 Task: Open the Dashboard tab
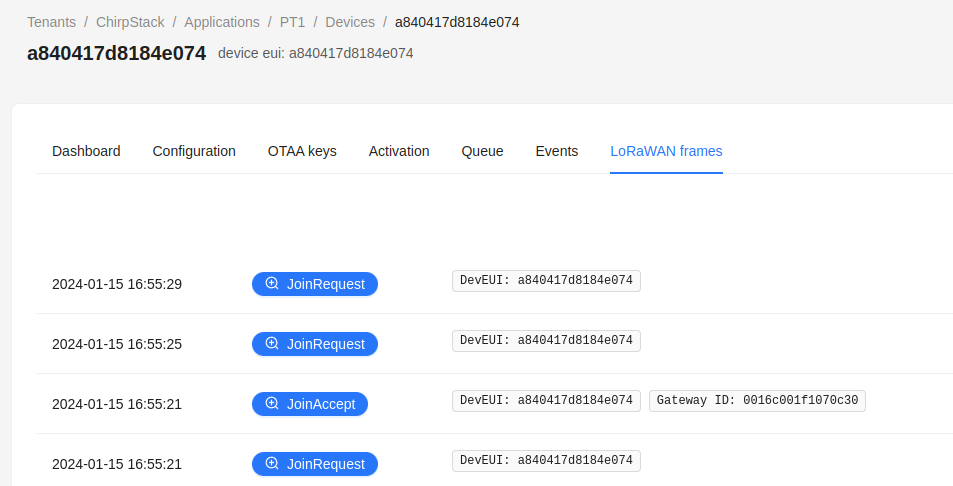click(86, 151)
